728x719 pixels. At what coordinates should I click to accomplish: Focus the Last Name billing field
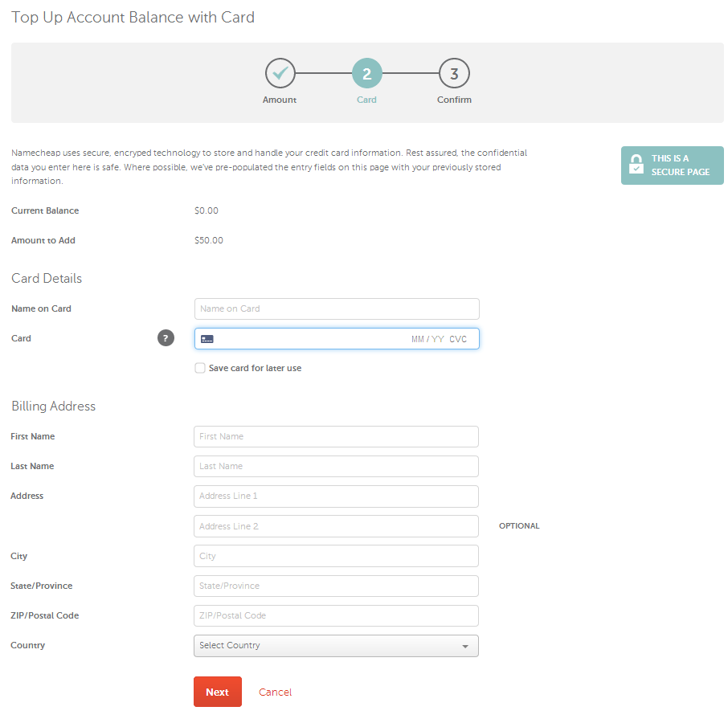[336, 467]
